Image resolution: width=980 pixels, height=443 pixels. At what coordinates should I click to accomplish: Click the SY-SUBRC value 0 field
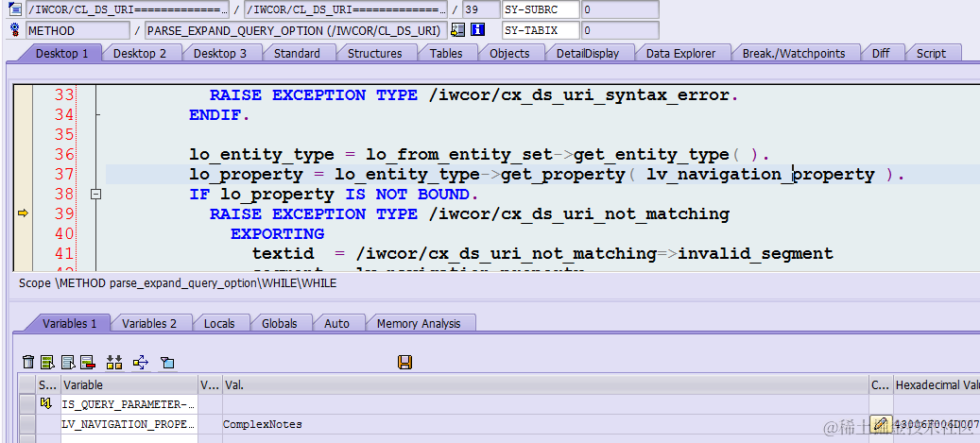620,9
